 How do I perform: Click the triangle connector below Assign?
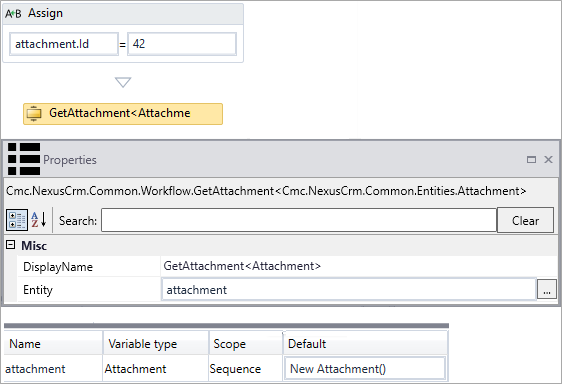coord(123,82)
